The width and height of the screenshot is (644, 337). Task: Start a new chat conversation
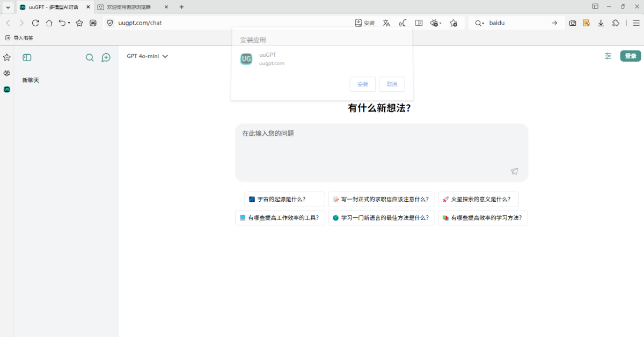(106, 57)
